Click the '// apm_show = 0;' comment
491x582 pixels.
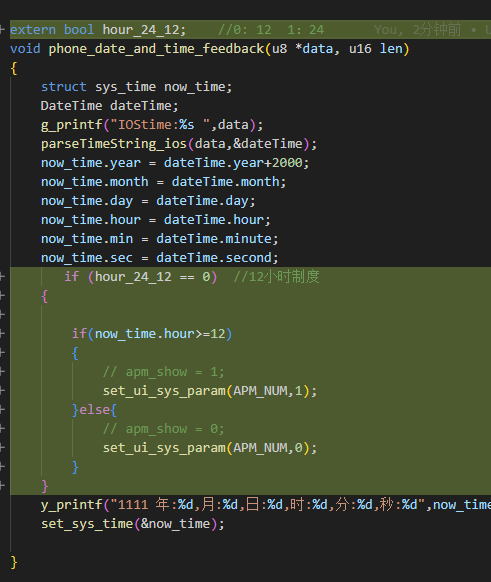point(163,429)
